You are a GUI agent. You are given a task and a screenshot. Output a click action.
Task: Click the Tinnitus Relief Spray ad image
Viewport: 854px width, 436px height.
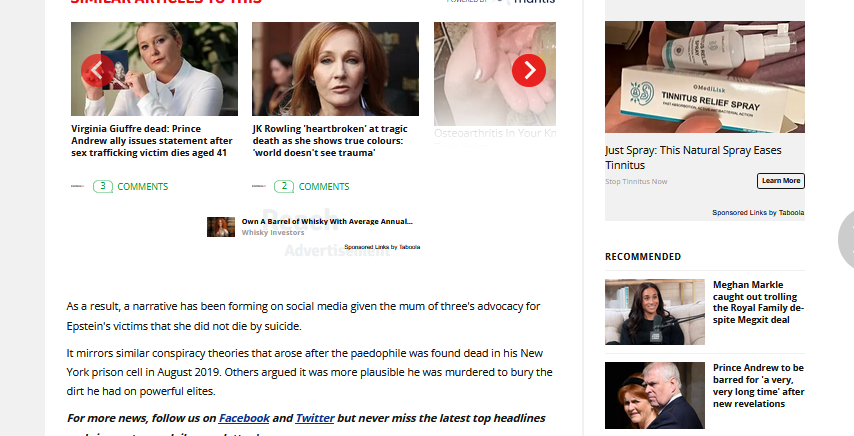click(x=704, y=77)
